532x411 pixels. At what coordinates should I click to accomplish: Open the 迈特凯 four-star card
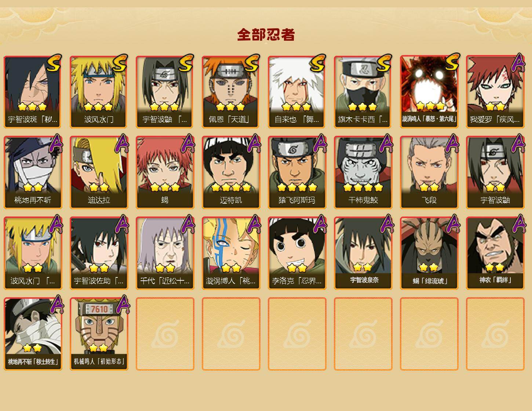point(231,172)
